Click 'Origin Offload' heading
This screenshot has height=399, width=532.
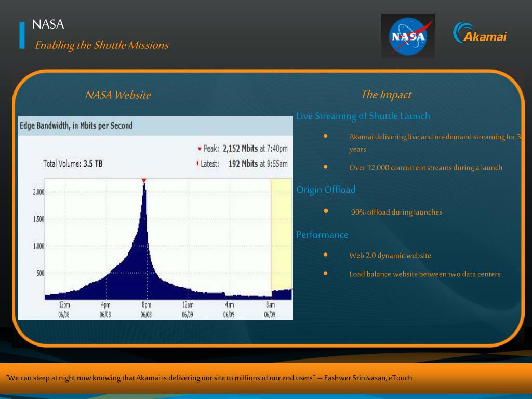tap(326, 190)
